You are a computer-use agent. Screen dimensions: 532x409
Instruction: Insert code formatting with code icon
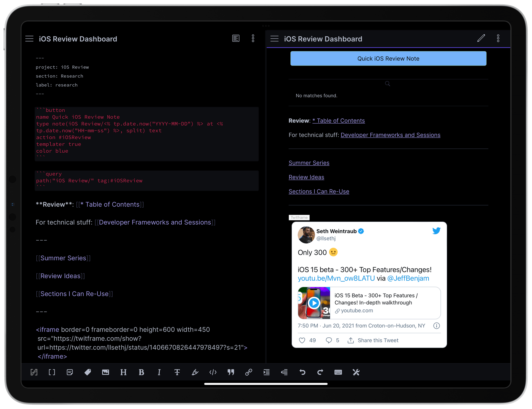coord(213,372)
